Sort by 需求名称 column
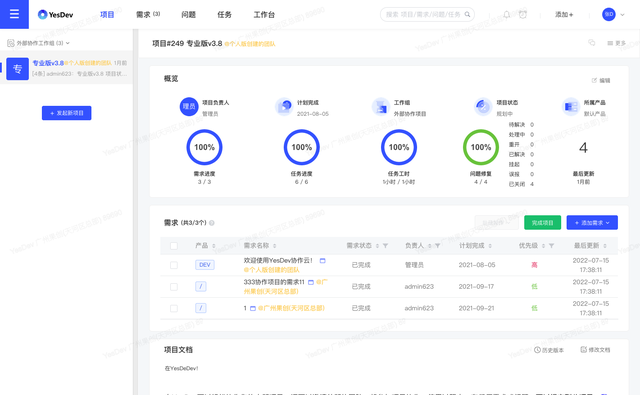 (275, 246)
